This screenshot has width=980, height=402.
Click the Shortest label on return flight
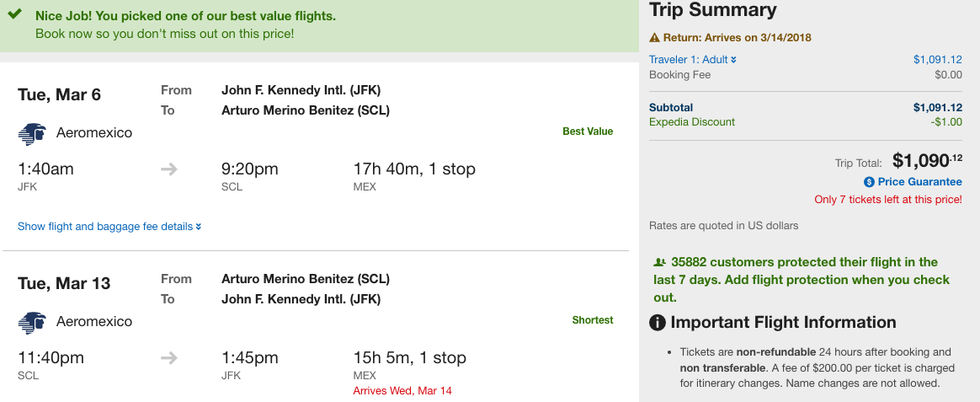pyautogui.click(x=593, y=320)
